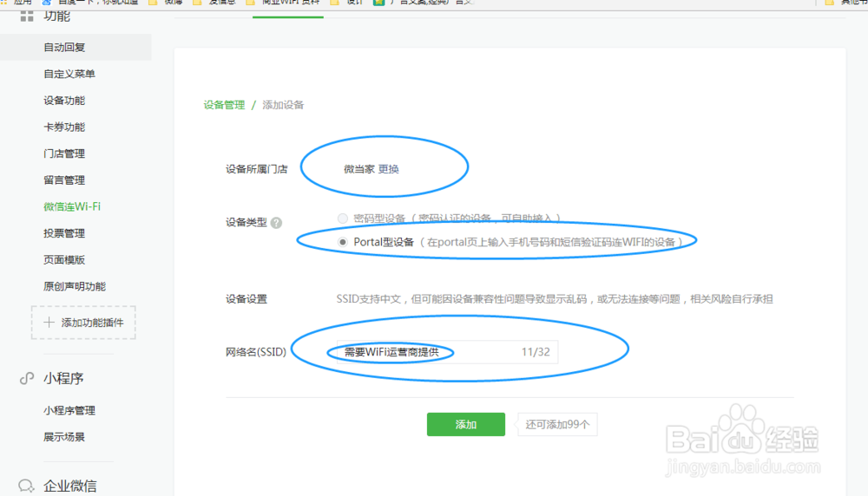Viewport: 868px width, 496px height.
Task: Go to 页面模版 sidebar item
Action: coord(64,260)
